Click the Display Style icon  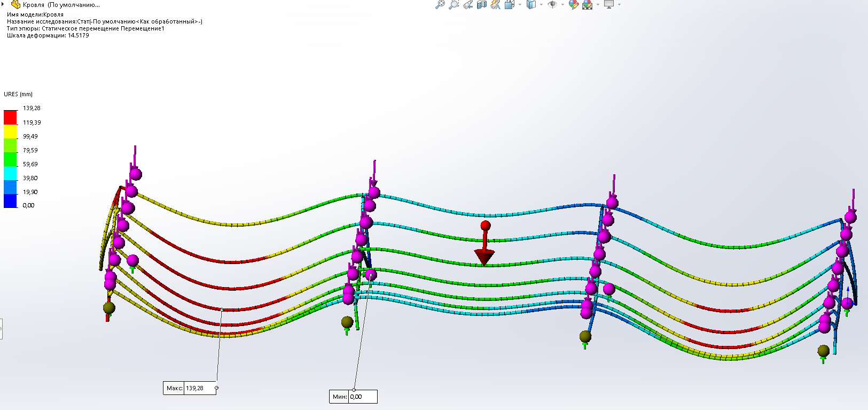(531, 4)
